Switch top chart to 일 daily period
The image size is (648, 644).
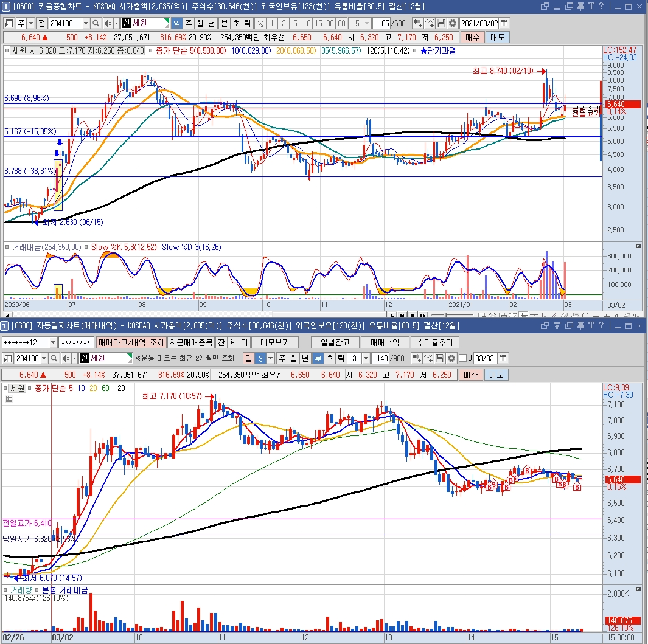point(177,23)
